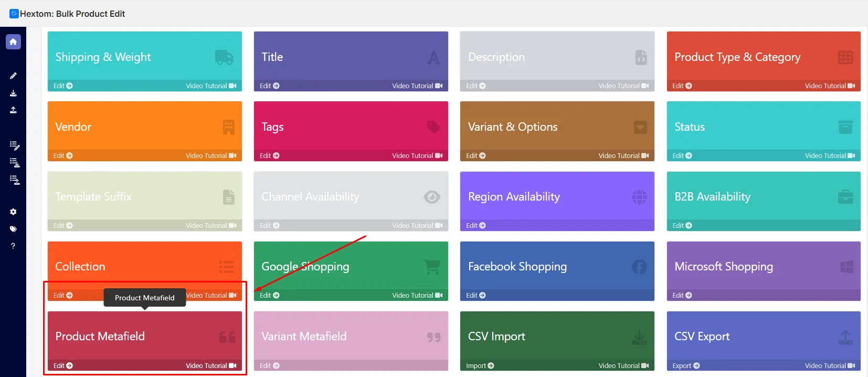This screenshot has height=377, width=868.
Task: Click Edit under Vendor tile
Action: 63,156
